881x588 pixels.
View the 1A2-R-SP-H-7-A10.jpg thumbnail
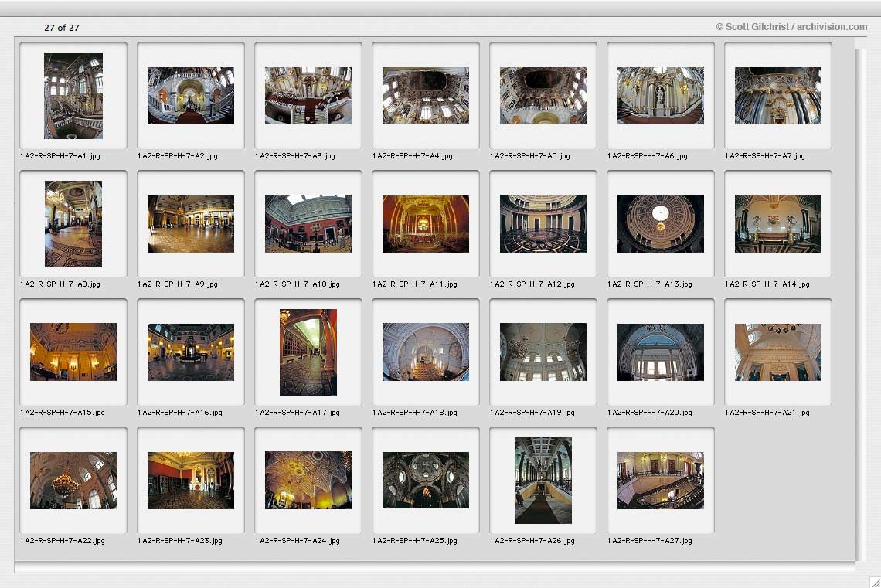(x=308, y=223)
